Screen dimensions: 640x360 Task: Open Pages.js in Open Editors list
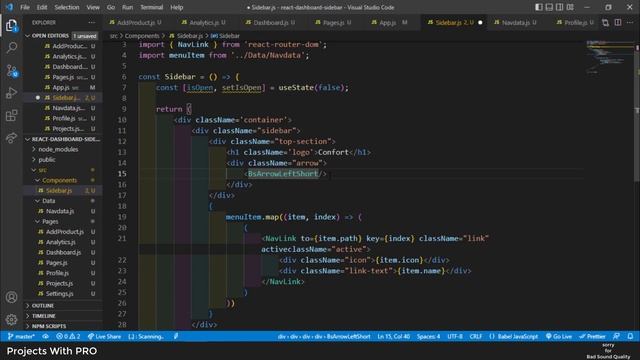pos(63,77)
